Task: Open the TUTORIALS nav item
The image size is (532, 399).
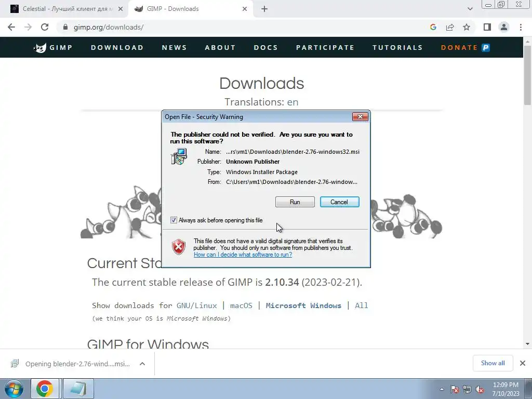Action: [397, 47]
